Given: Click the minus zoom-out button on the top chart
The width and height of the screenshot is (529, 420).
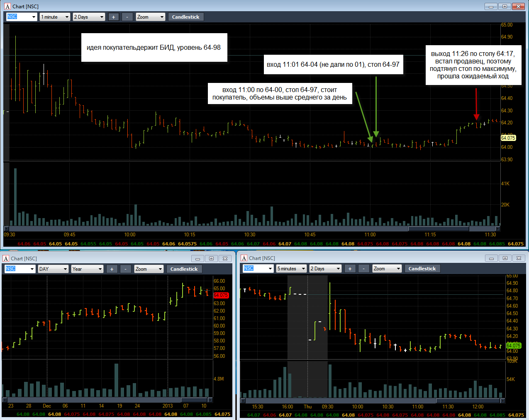Looking at the screenshot, I should click(x=128, y=17).
